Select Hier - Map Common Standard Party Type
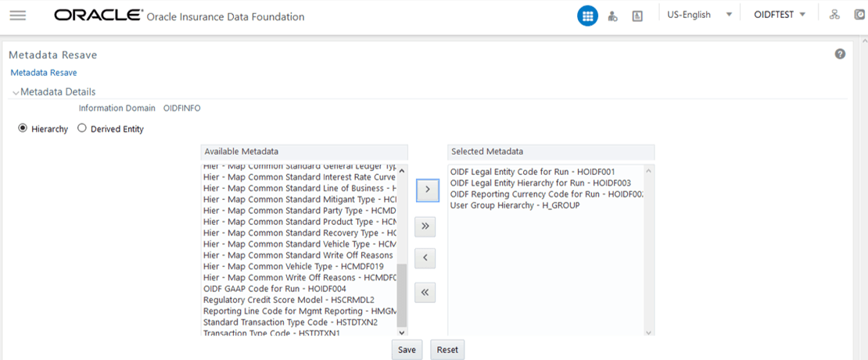The image size is (868, 360). point(299,211)
